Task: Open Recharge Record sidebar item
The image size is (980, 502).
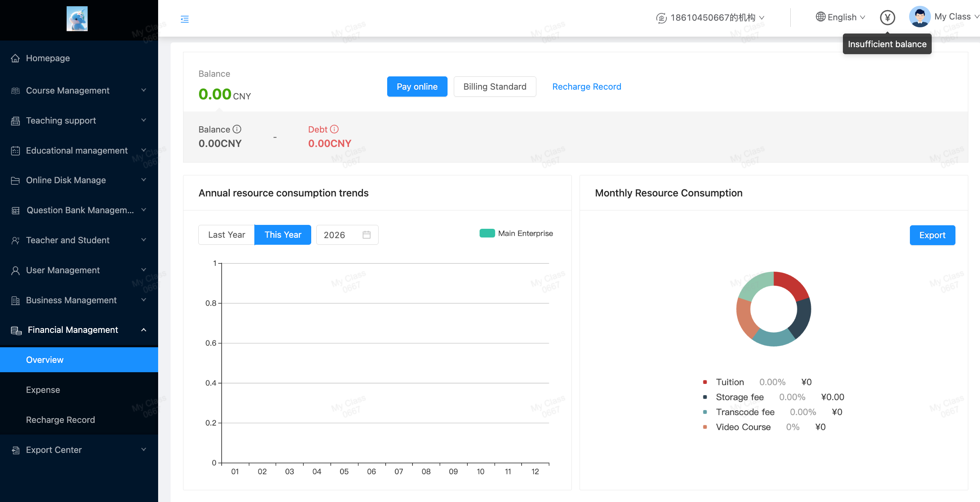Action: click(60, 420)
